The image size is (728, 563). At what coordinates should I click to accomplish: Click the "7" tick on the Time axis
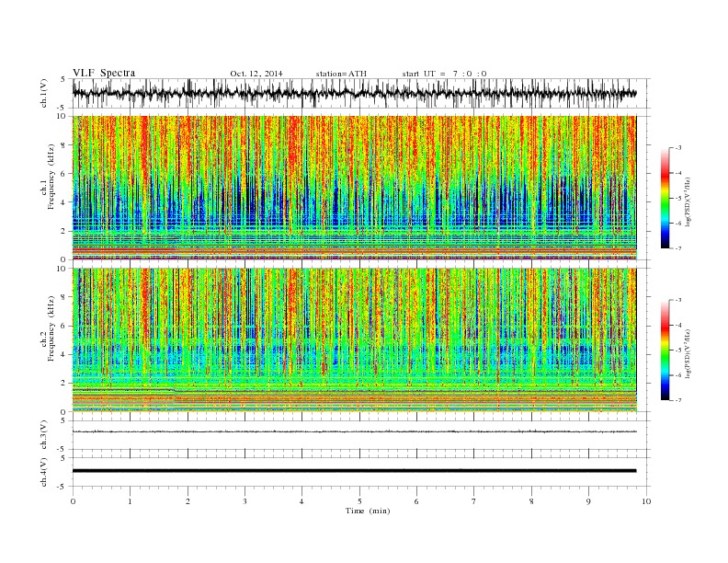474,501
